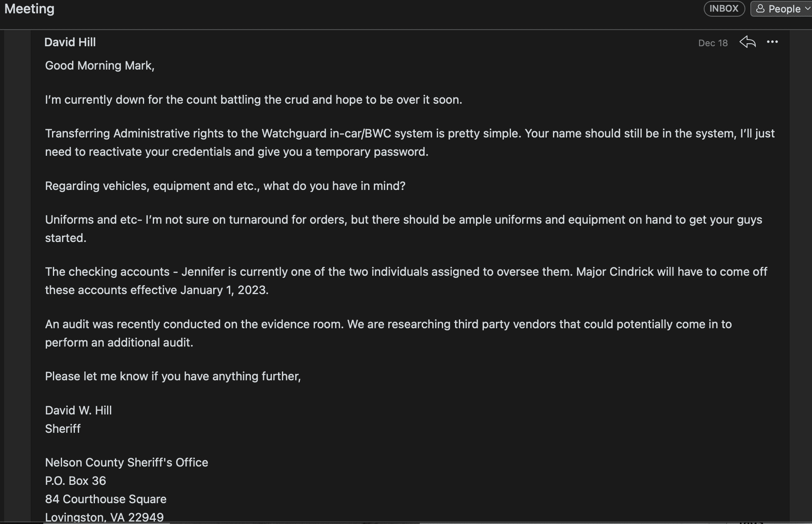Viewport: 812px width, 524px height.
Task: Expand the People dropdown chevron
Action: point(807,9)
